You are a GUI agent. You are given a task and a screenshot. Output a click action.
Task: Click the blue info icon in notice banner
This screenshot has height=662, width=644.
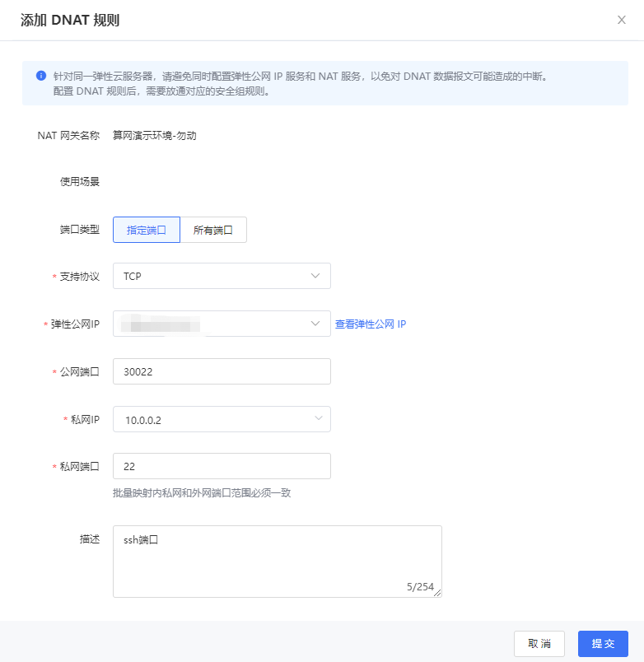[41, 76]
